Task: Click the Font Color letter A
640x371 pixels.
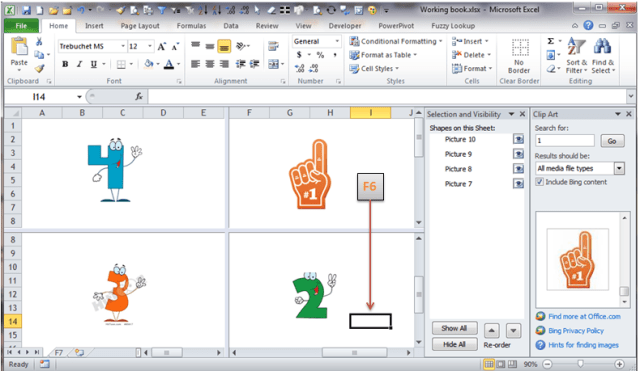Action: click(x=169, y=64)
